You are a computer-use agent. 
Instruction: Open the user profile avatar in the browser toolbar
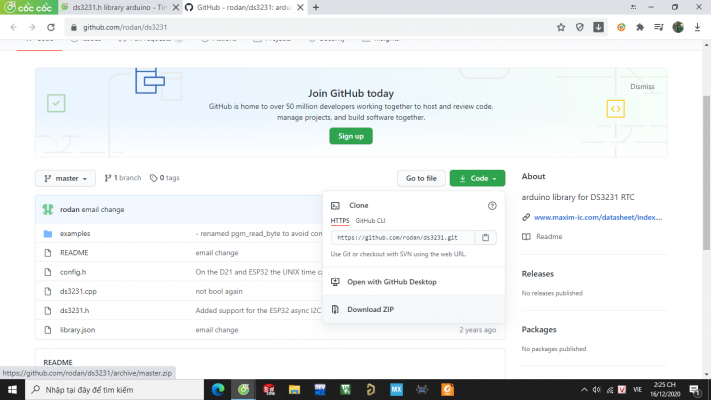(678, 27)
